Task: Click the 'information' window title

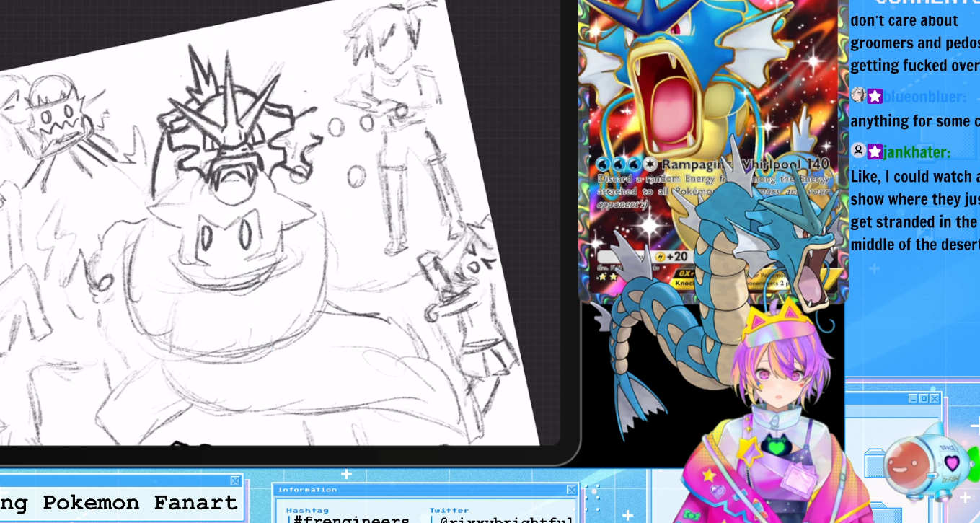Action: [x=307, y=490]
